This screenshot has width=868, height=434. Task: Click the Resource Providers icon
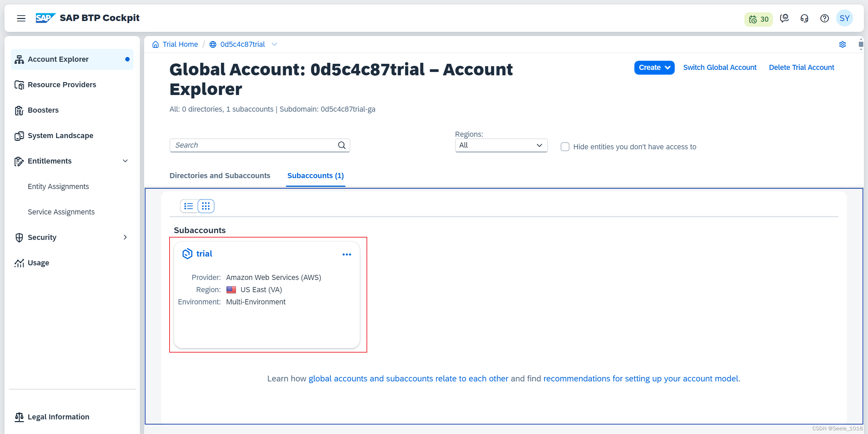coord(19,85)
